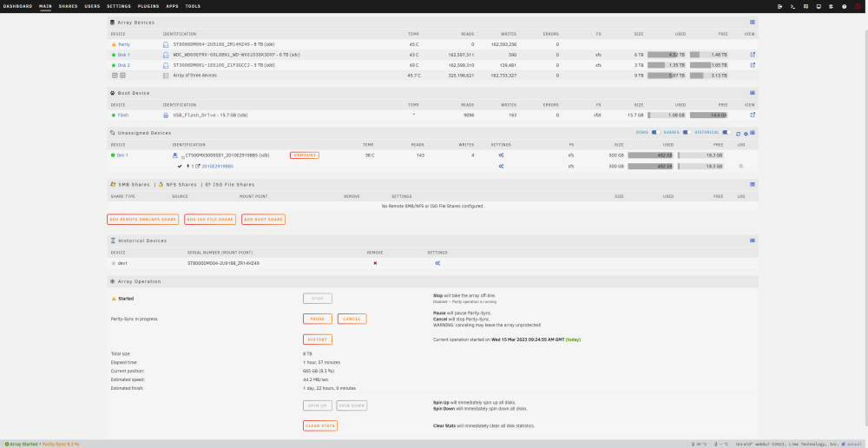The height and width of the screenshot is (448, 868).
Task: Click red X to remove historical dev1
Action: [375, 263]
